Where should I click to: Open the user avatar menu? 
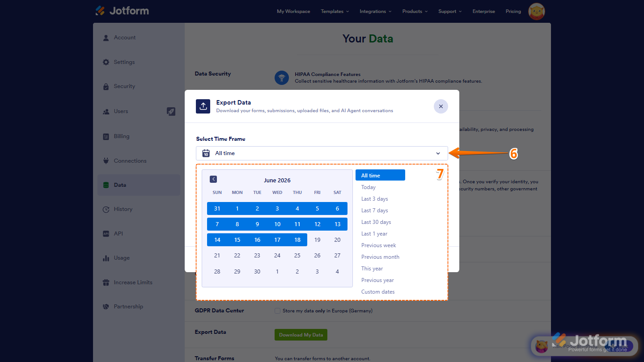536,11
